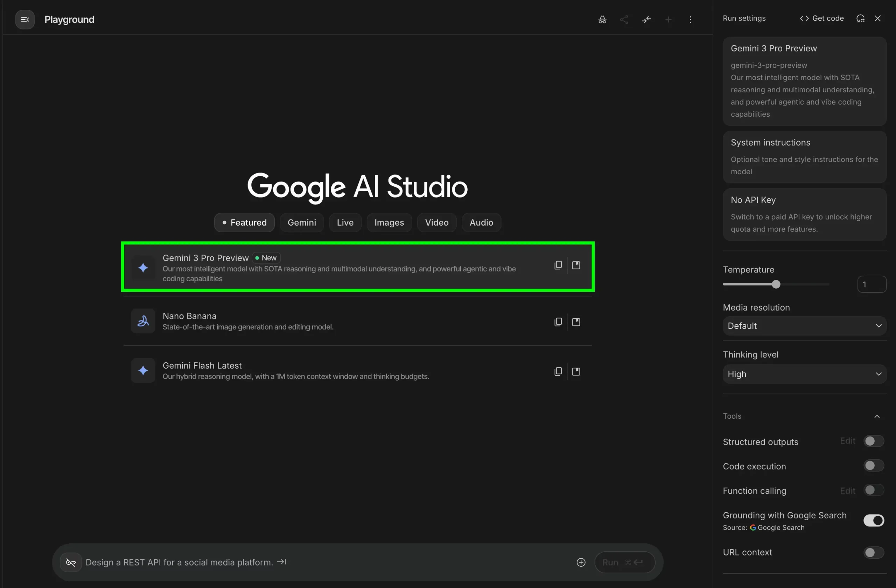Change Thinking level from High

click(804, 374)
